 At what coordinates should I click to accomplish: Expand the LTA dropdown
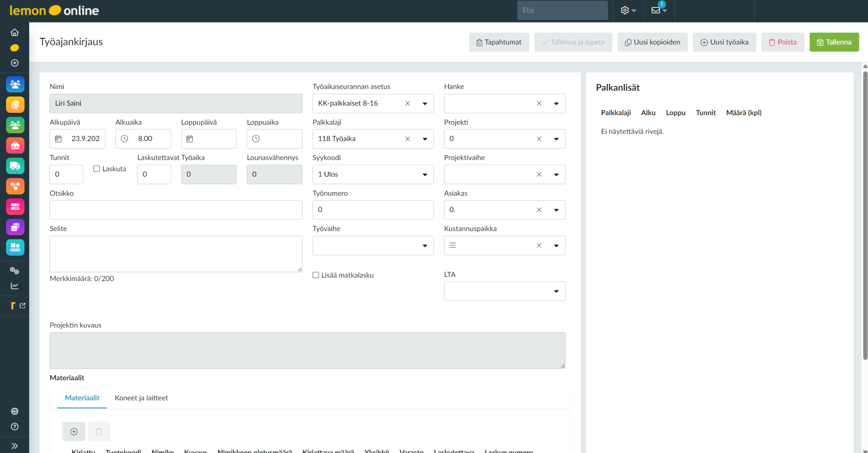[x=556, y=291]
